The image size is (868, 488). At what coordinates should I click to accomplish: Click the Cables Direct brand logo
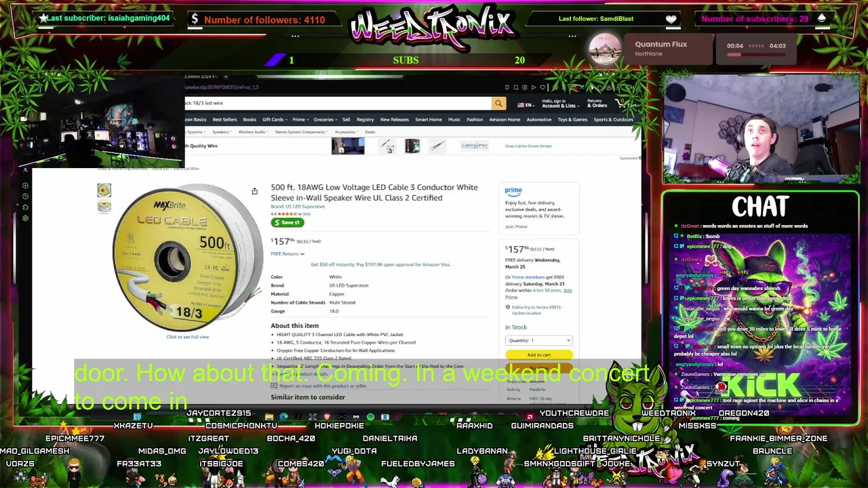click(x=474, y=146)
